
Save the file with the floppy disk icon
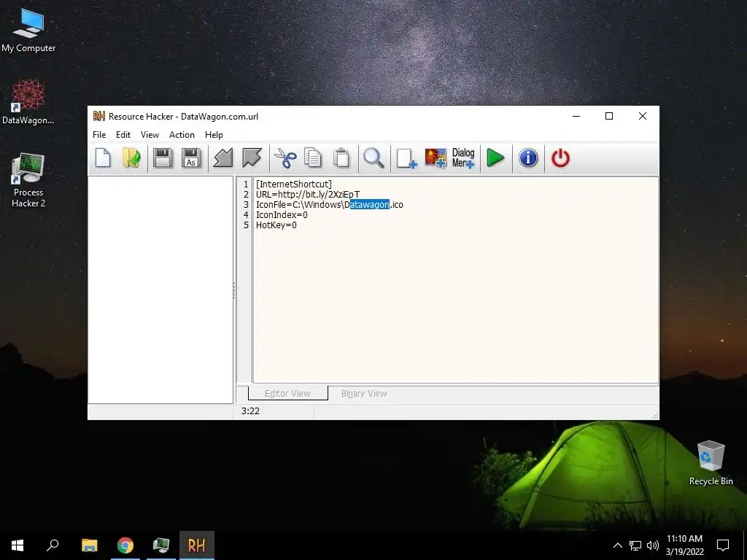coord(163,158)
